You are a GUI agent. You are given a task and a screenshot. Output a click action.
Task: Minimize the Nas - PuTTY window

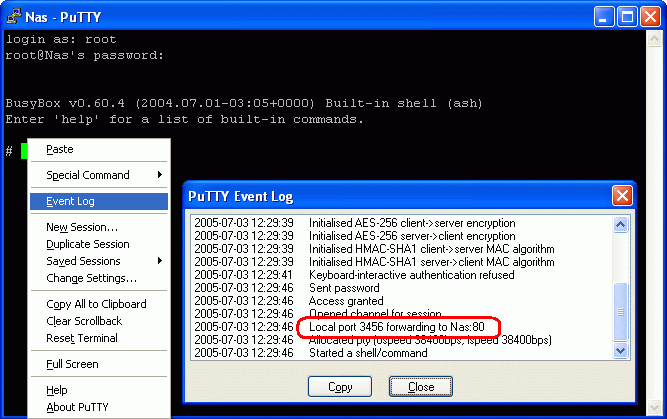coord(603,17)
